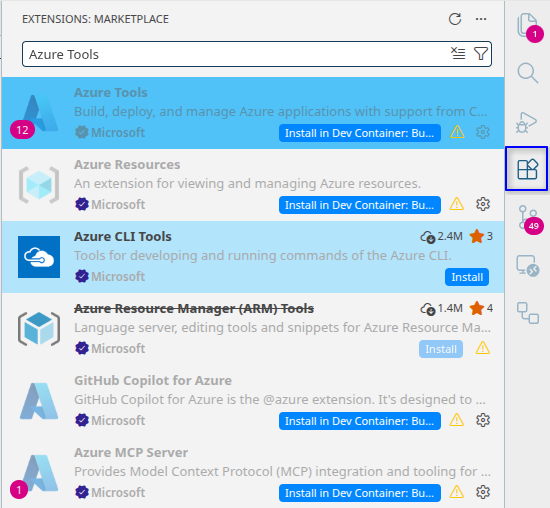
Task: Open the Run and Debug view
Action: [527, 122]
